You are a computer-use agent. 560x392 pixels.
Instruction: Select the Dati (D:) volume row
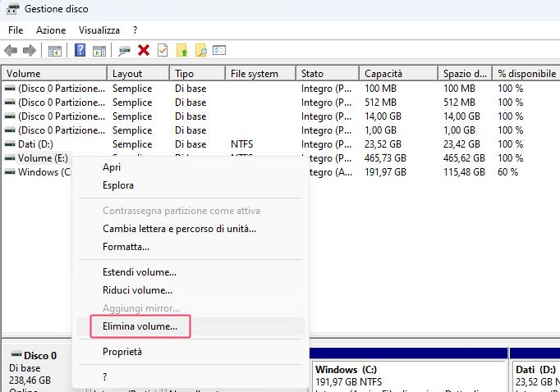tap(281, 144)
